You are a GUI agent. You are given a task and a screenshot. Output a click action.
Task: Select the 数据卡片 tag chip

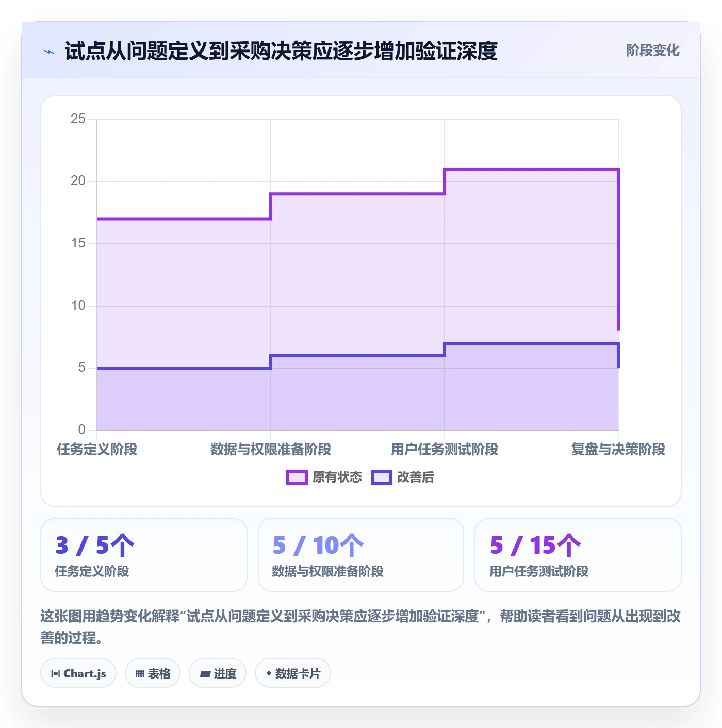point(293,673)
